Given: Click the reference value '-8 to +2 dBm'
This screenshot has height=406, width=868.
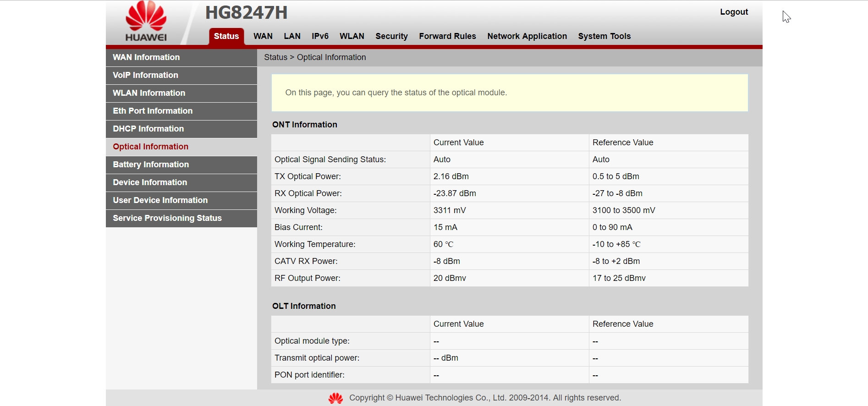Looking at the screenshot, I should tap(616, 261).
